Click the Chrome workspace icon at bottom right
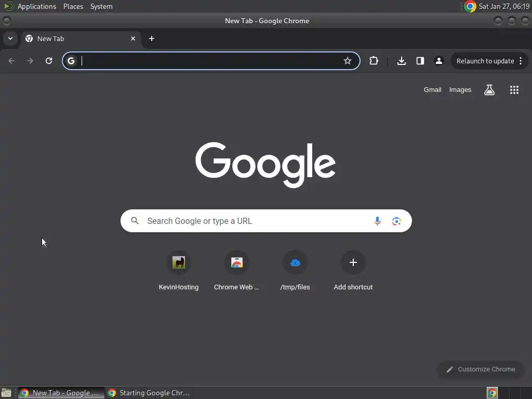This screenshot has width=532, height=399. [x=492, y=393]
